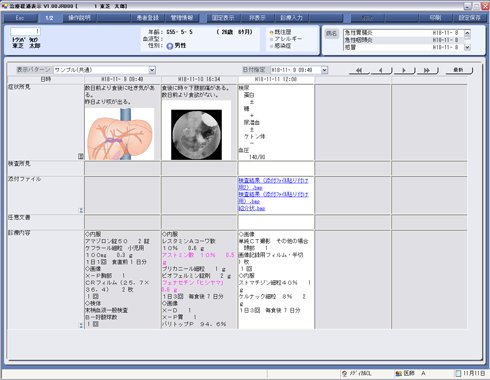Click the Esc toolbar button
Image resolution: width=490 pixels, height=380 pixels.
pyautogui.click(x=20, y=18)
